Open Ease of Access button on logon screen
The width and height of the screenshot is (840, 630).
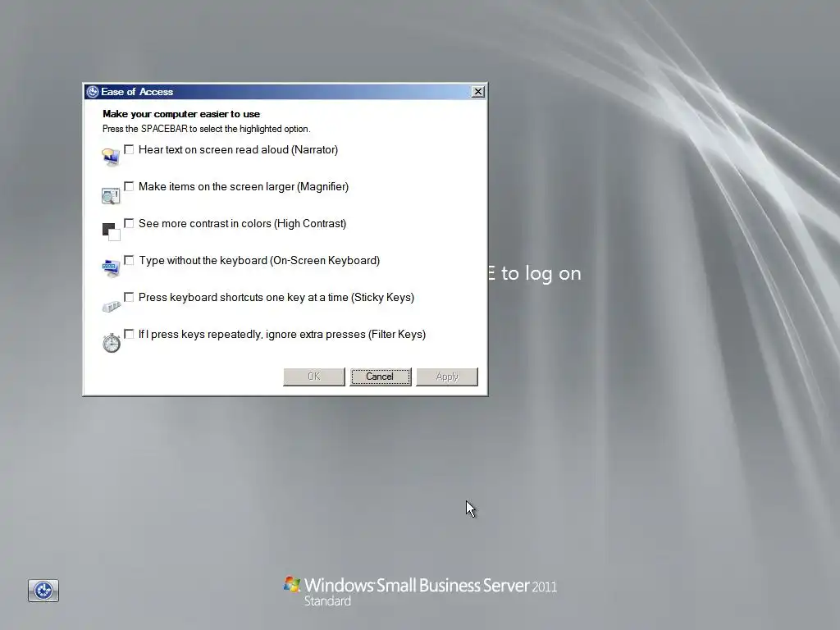point(43,591)
